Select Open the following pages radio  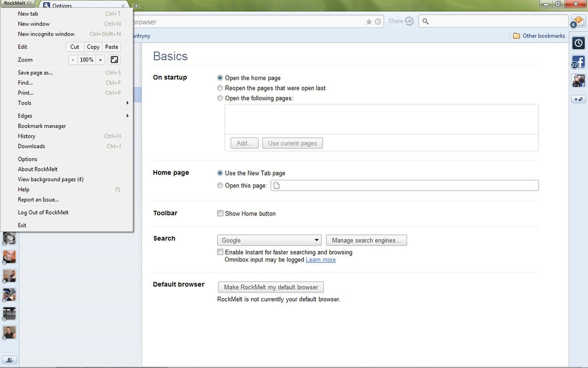(x=220, y=98)
